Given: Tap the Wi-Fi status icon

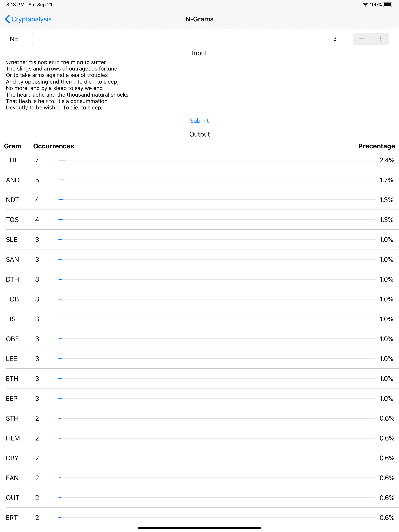Looking at the screenshot, I should coord(365,4).
